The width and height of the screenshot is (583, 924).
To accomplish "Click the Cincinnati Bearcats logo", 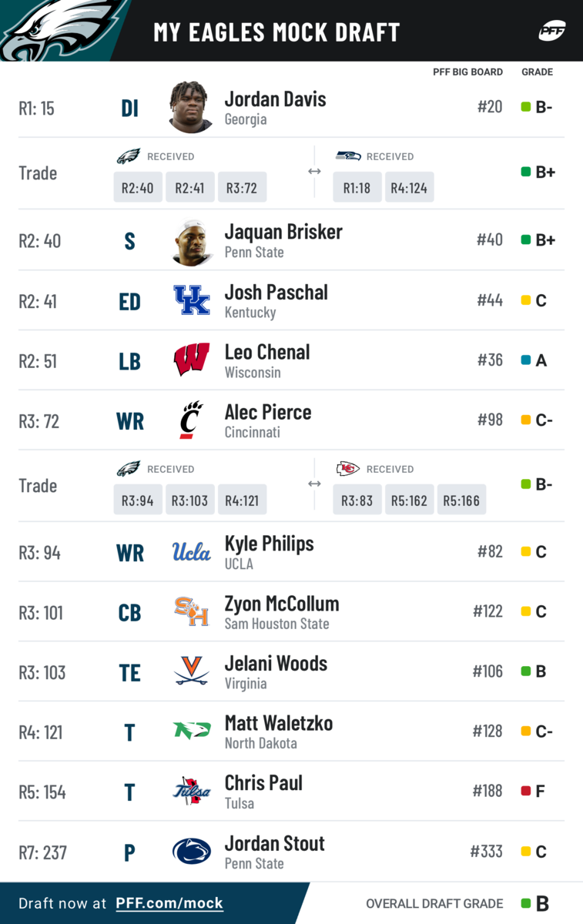I will click(192, 420).
